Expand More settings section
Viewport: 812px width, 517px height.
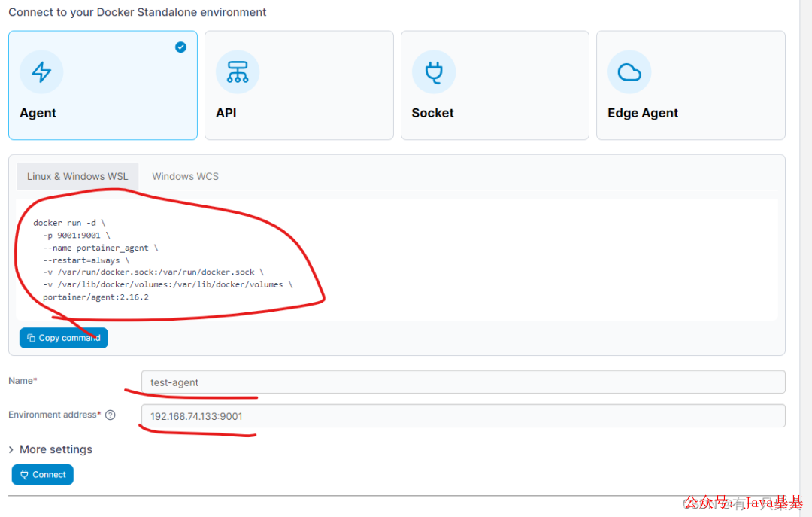(x=51, y=449)
